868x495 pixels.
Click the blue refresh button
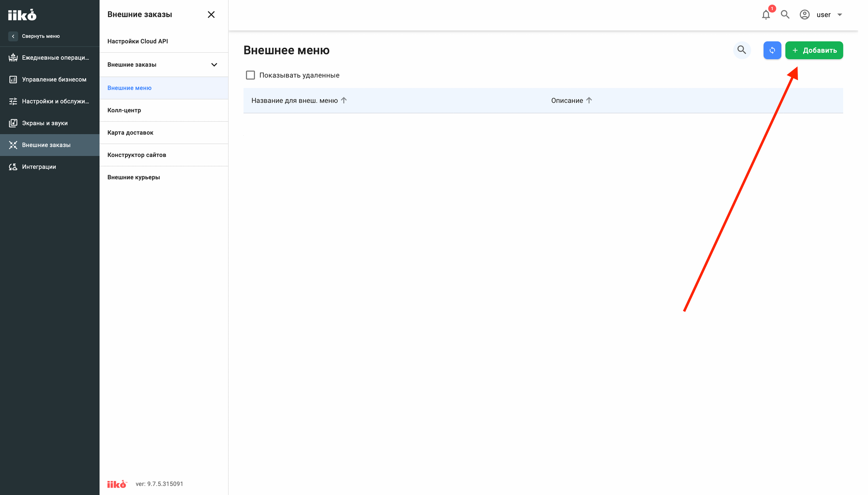click(772, 50)
